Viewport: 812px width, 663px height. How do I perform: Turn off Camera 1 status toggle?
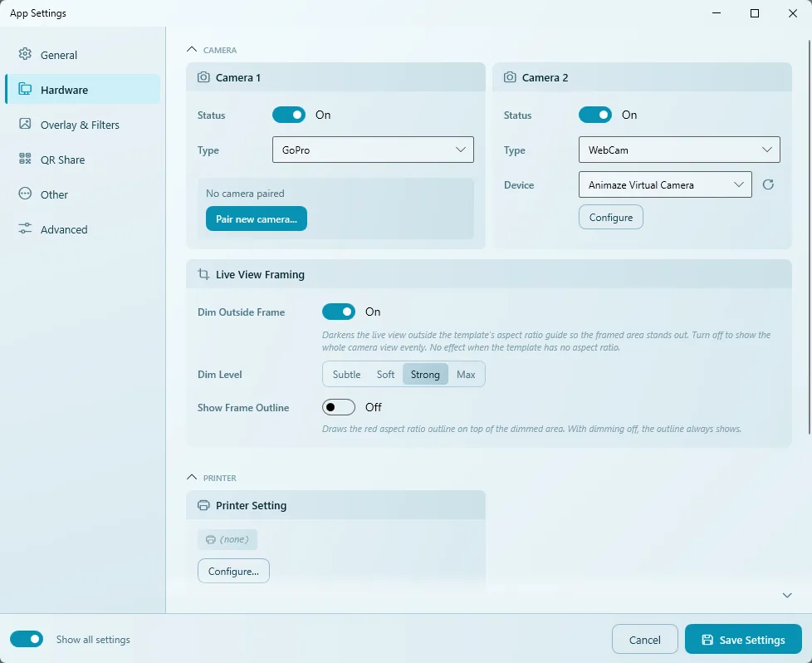(x=289, y=115)
